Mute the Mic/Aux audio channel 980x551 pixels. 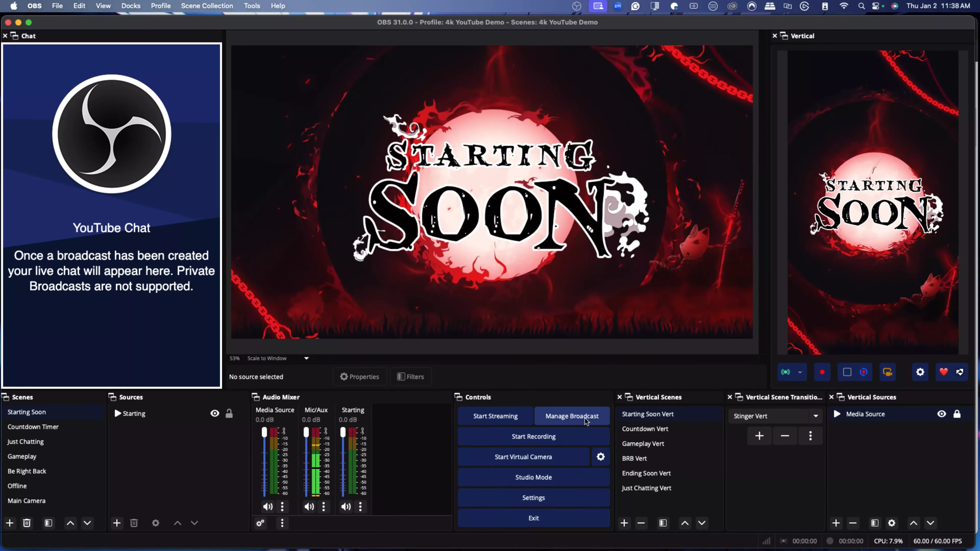pos(309,507)
